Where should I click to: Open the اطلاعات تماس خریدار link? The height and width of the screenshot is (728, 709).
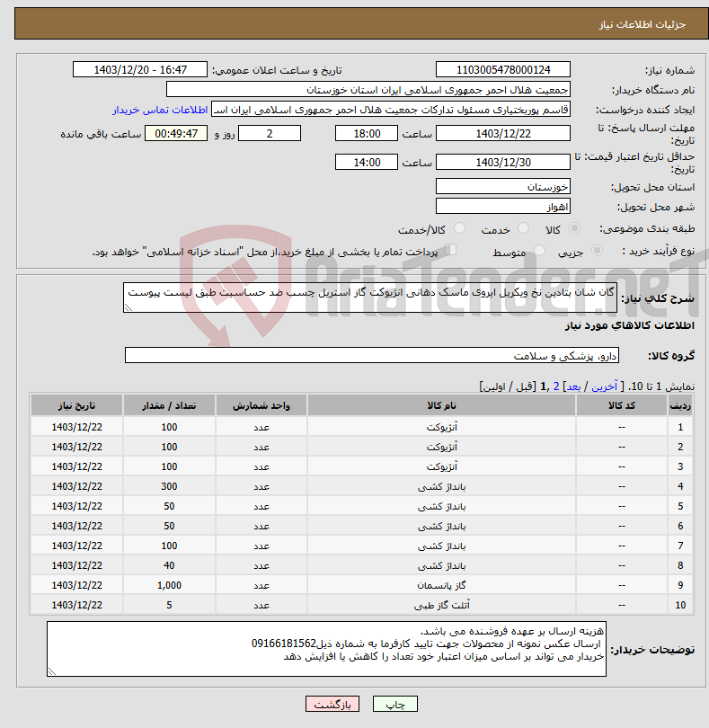coord(160,110)
